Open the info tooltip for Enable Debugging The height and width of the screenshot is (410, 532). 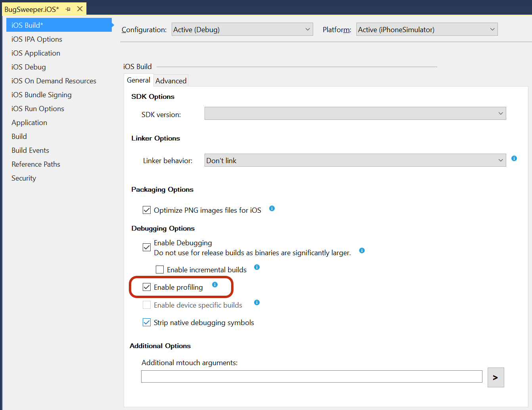[362, 250]
